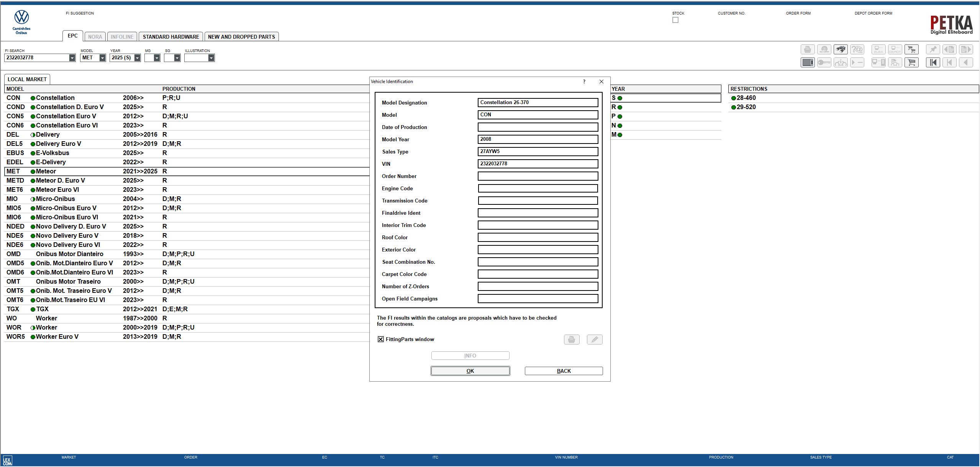
Task: Select year R in the YEAR list
Action: pos(666,107)
